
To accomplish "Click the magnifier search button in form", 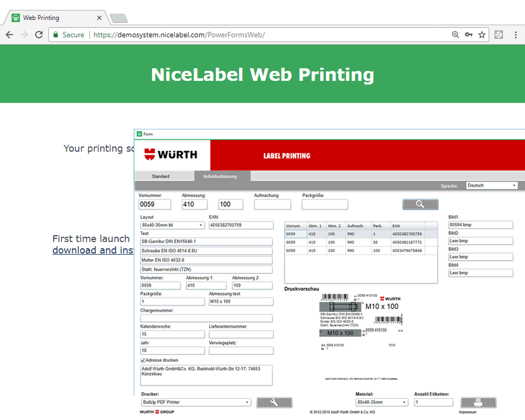I will pos(420,204).
